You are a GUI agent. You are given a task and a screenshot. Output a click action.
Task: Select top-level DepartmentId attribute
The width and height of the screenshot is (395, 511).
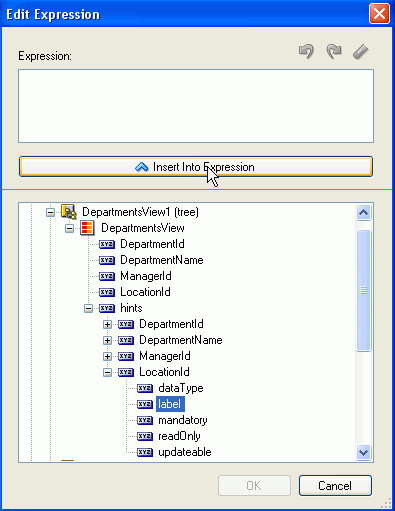pos(152,244)
